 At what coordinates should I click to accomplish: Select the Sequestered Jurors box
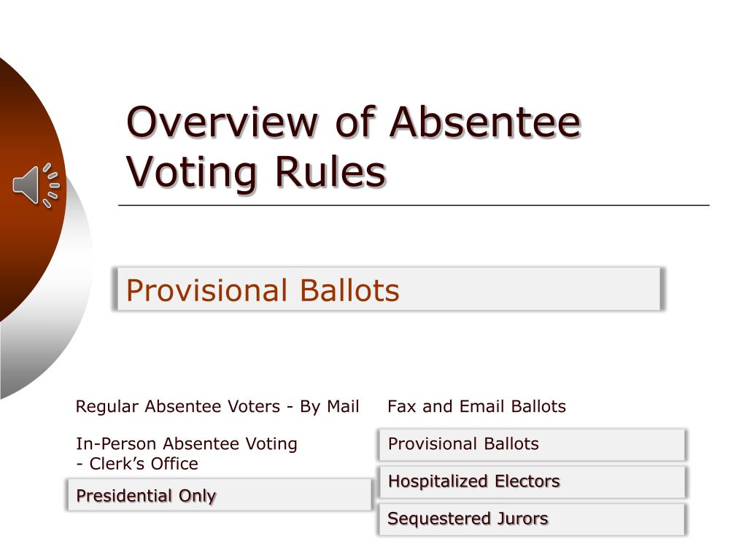point(532,519)
